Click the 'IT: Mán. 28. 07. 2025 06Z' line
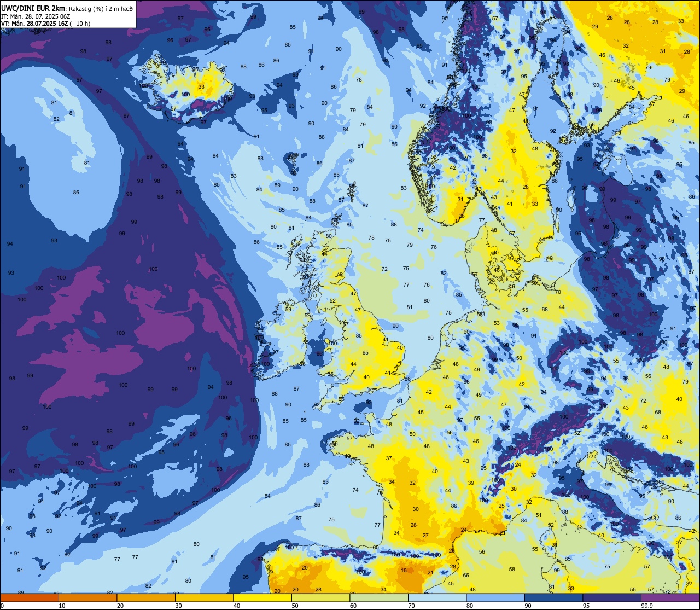The height and width of the screenshot is (610, 700). 35,16
